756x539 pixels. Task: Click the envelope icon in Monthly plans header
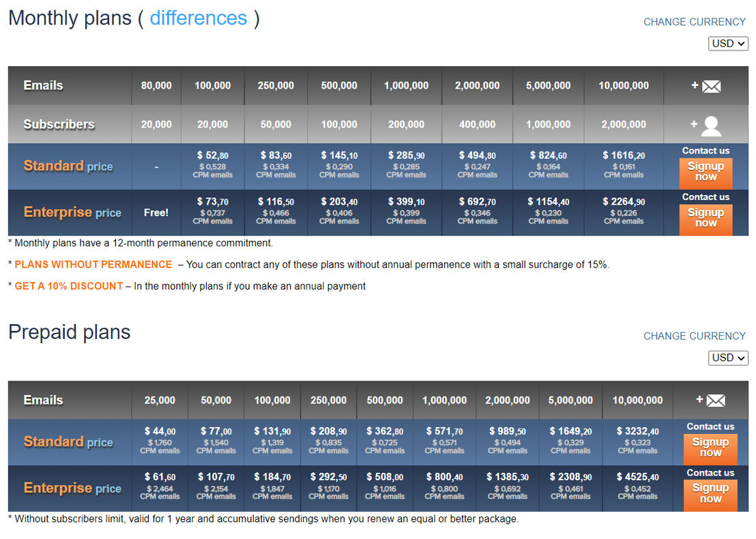[711, 86]
